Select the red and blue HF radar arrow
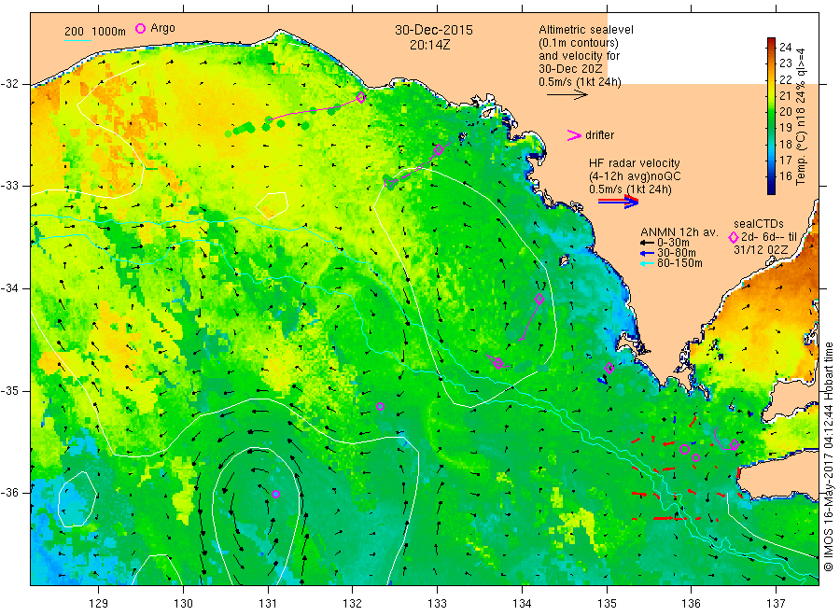Screen dimensions: 840x616 (x=618, y=202)
